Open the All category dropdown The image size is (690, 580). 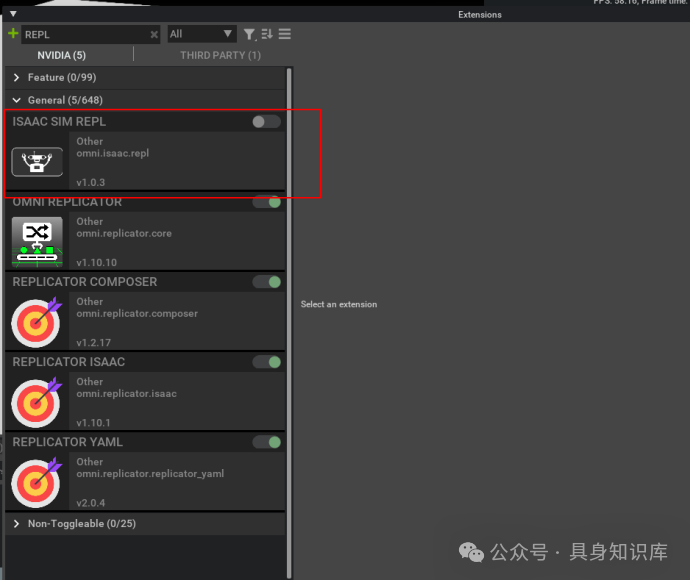pos(201,35)
